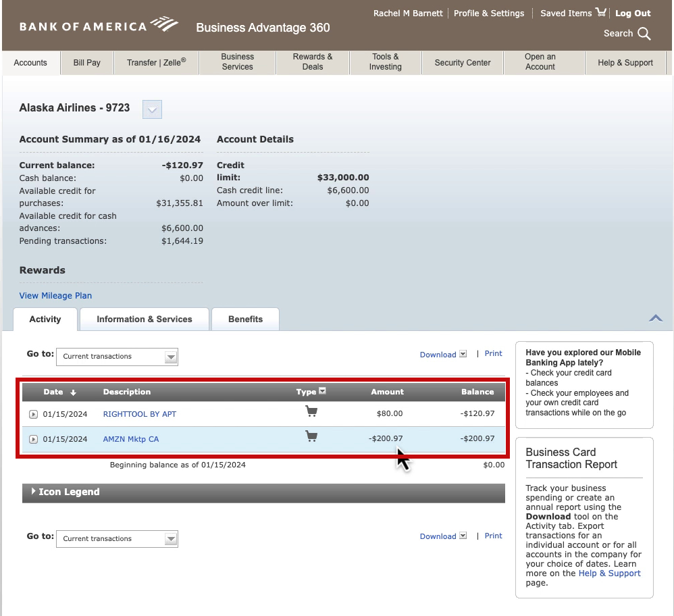
Task: Click the $80.00 amount cell
Action: click(390, 413)
